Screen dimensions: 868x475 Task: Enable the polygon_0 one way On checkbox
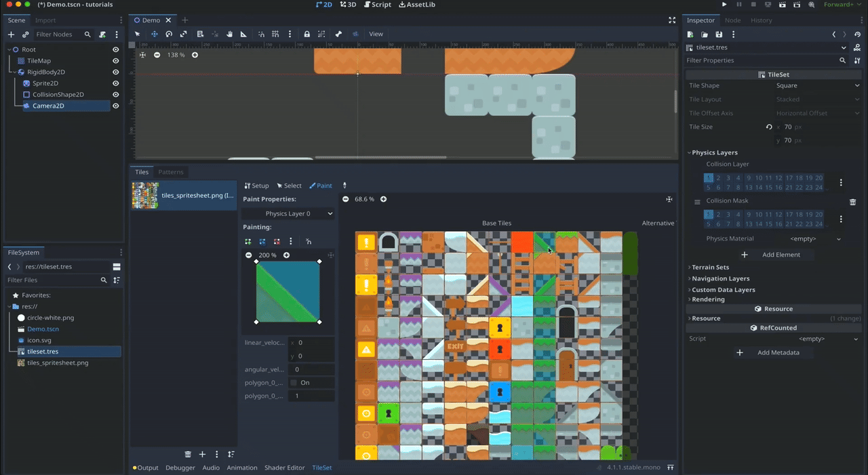pyautogui.click(x=294, y=383)
